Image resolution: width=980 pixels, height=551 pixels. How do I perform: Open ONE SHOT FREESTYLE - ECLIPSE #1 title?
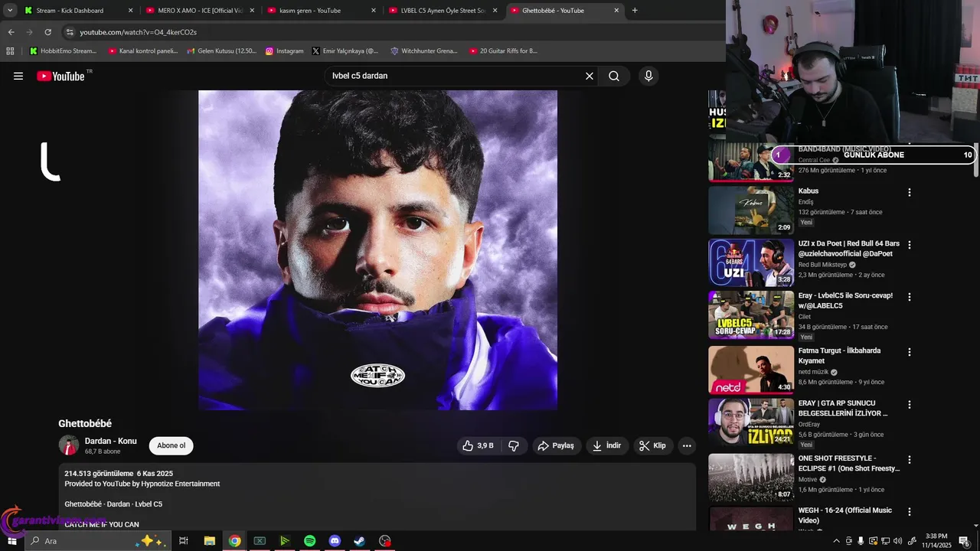pyautogui.click(x=848, y=463)
